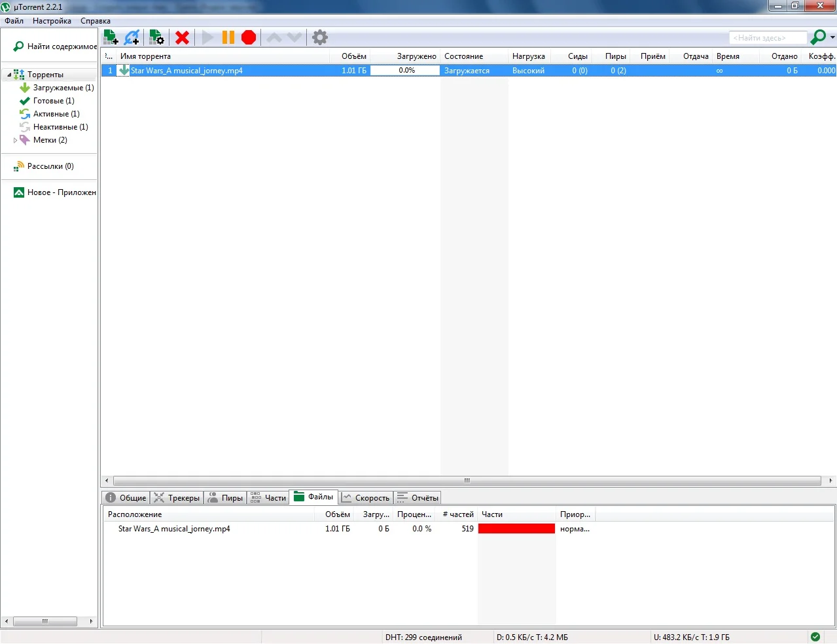
Task: Sort by Пиры column header
Action: point(611,56)
